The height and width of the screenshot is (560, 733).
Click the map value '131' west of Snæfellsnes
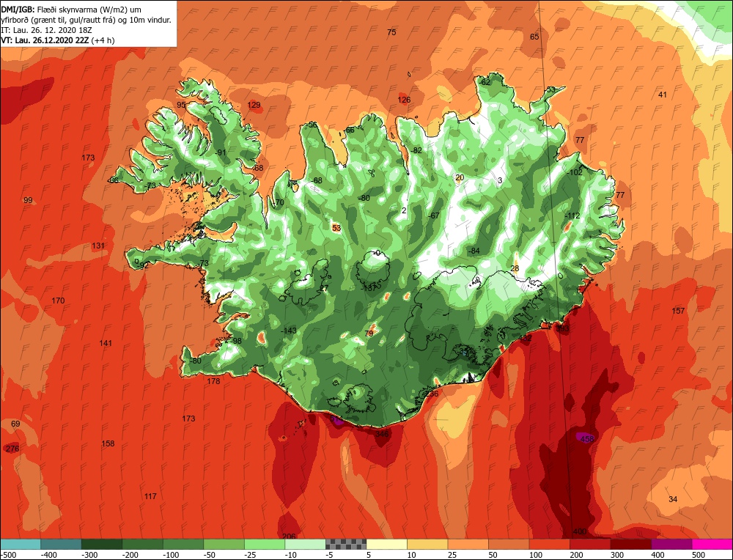tap(98, 246)
